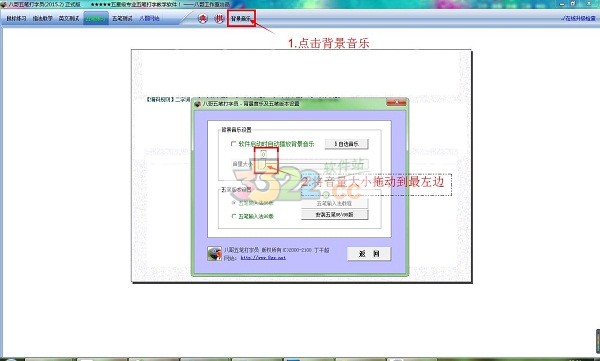Select the Wubi 86 version radio option
Image resolution: width=600 pixels, height=361 pixels.
[234, 203]
